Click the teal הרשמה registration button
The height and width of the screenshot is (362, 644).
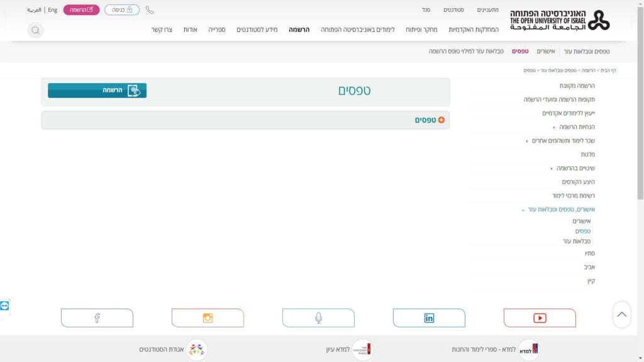[97, 90]
